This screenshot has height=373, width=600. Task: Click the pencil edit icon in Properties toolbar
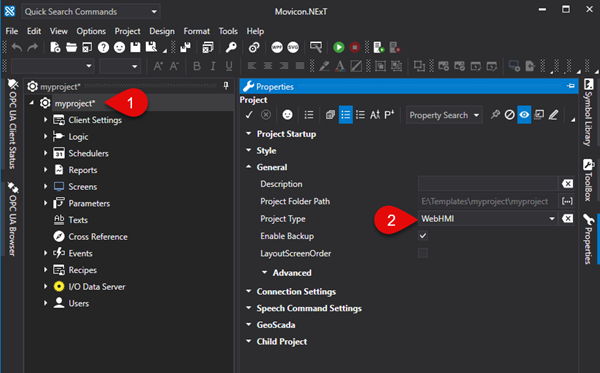coord(553,115)
